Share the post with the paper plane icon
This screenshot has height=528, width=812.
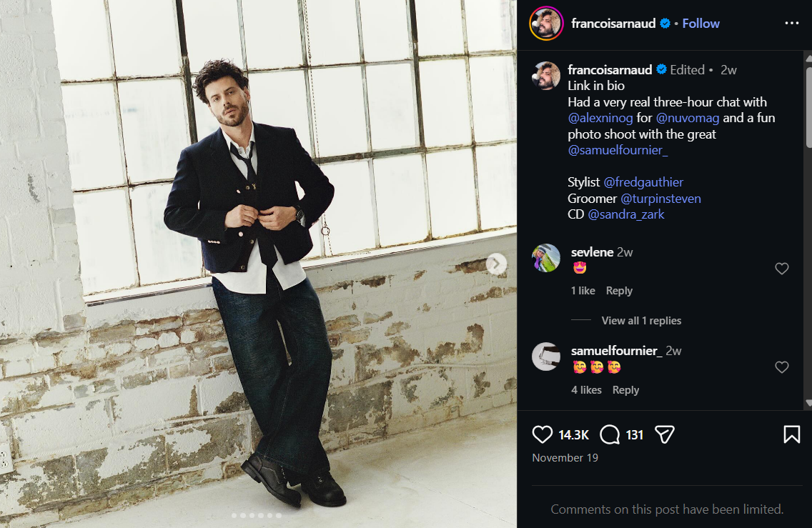coord(665,434)
